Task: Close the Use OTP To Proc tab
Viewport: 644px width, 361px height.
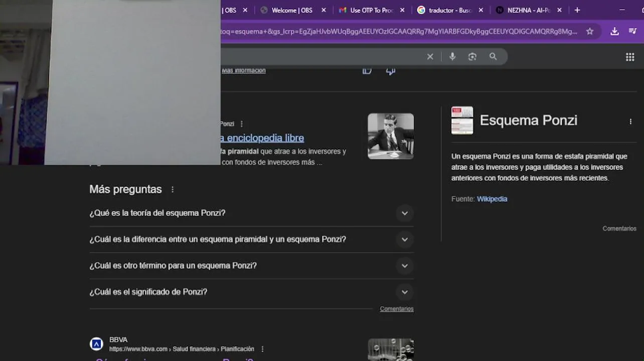Action: point(402,10)
